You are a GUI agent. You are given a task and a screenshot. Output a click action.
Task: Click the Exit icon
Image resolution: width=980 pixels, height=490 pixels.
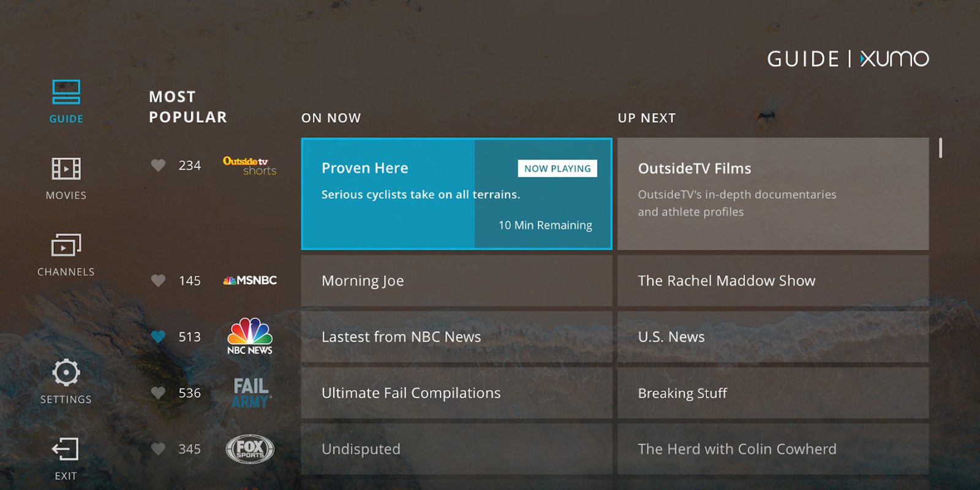coord(66,449)
